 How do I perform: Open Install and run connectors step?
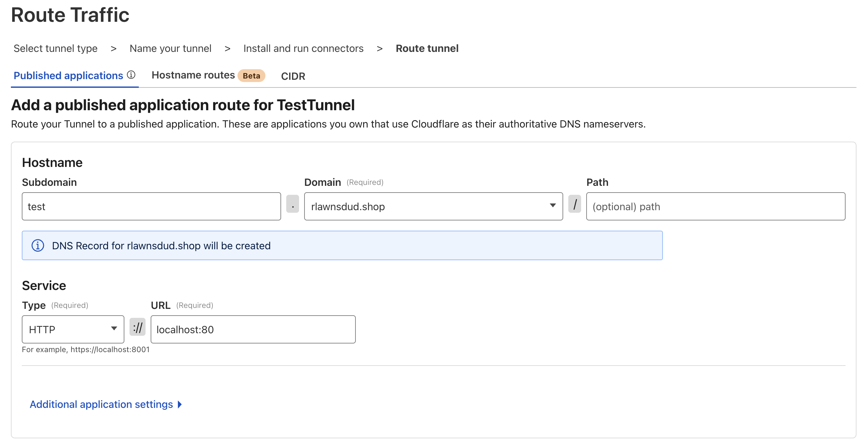pyautogui.click(x=303, y=48)
